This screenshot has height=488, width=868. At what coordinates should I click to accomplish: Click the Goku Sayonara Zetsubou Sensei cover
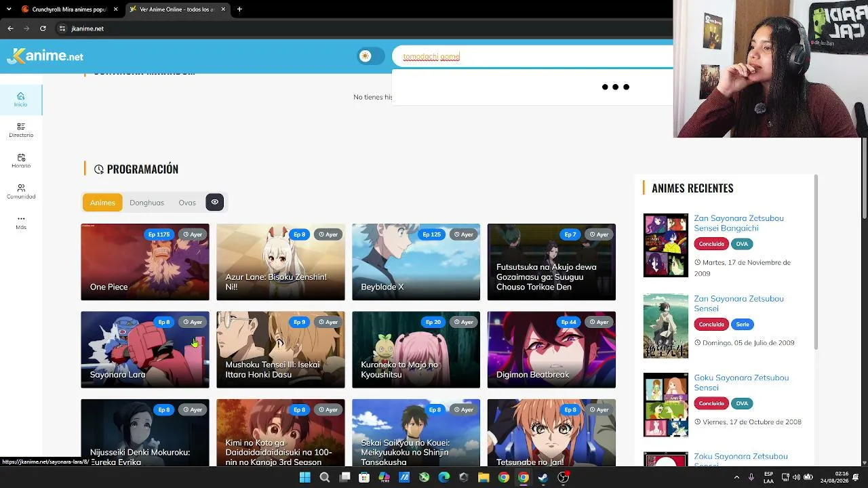point(665,405)
